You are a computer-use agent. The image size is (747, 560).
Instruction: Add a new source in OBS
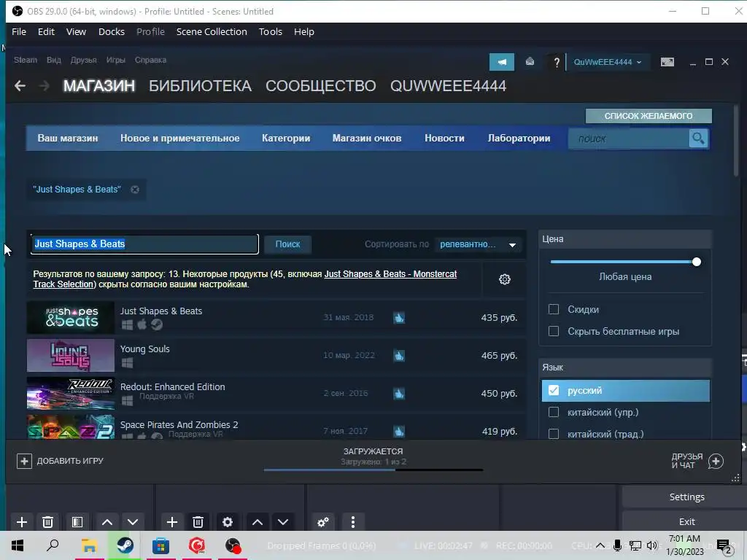[x=172, y=522]
